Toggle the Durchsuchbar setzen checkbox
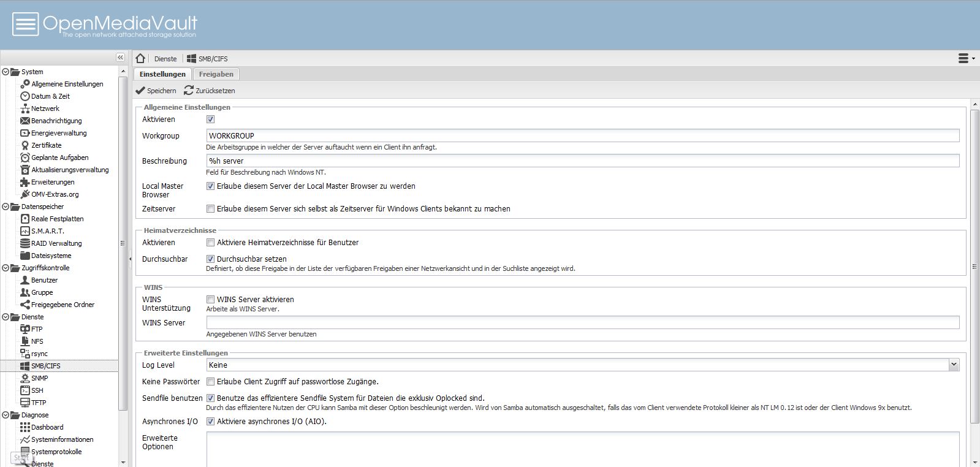The width and height of the screenshot is (980, 467). pyautogui.click(x=210, y=259)
